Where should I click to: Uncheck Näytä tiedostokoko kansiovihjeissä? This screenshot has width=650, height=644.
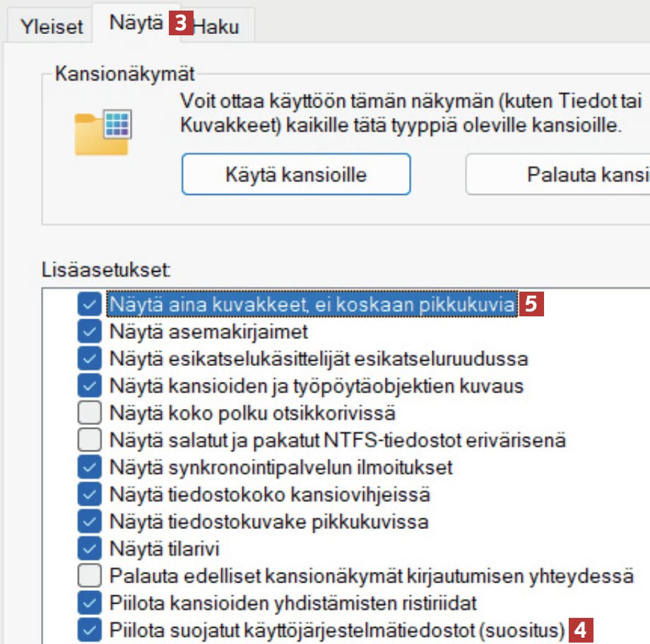point(88,495)
